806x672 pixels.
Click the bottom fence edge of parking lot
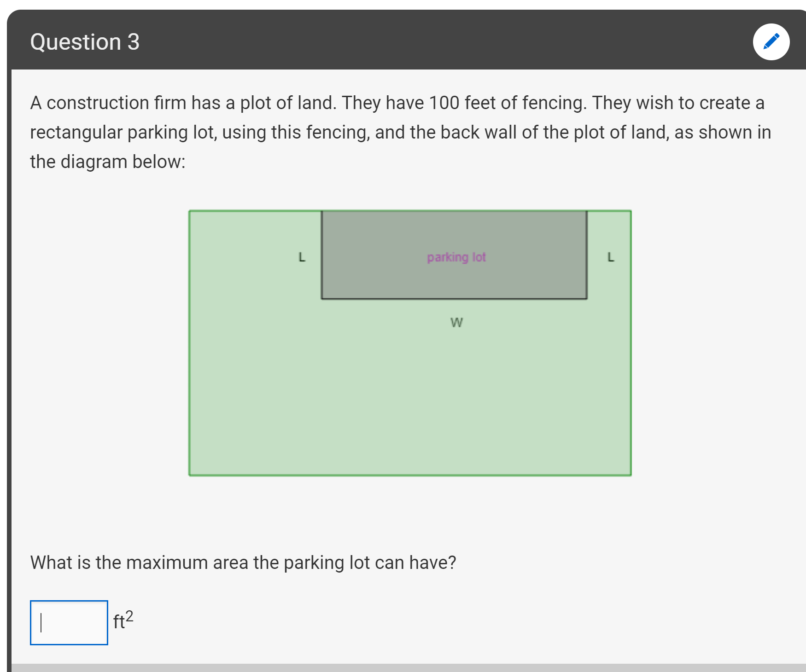[x=454, y=299]
